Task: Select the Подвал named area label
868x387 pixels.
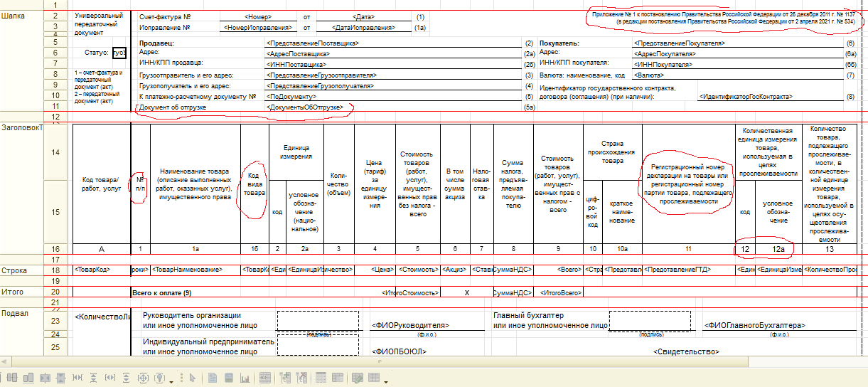Action: 14,313
